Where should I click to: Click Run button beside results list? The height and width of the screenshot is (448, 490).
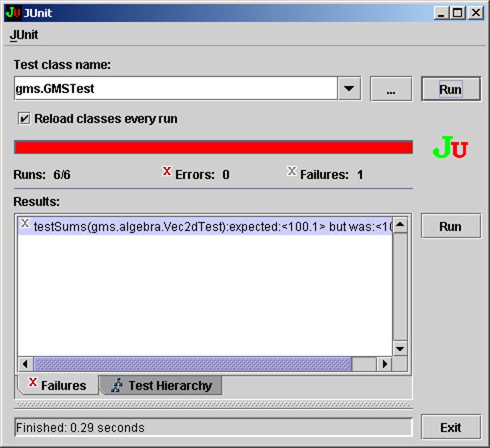pos(450,226)
